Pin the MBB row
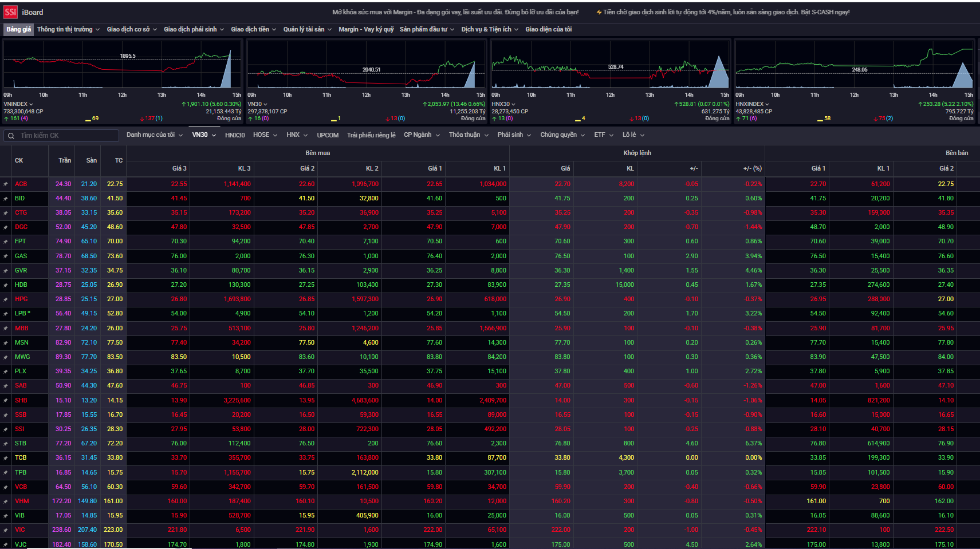The image size is (980, 549). click(6, 329)
